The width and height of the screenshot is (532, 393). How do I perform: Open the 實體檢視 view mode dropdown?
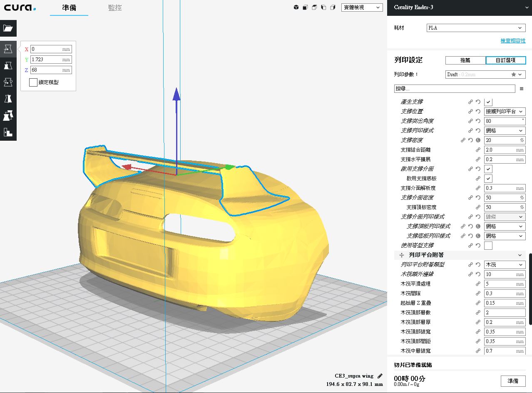pos(362,7)
